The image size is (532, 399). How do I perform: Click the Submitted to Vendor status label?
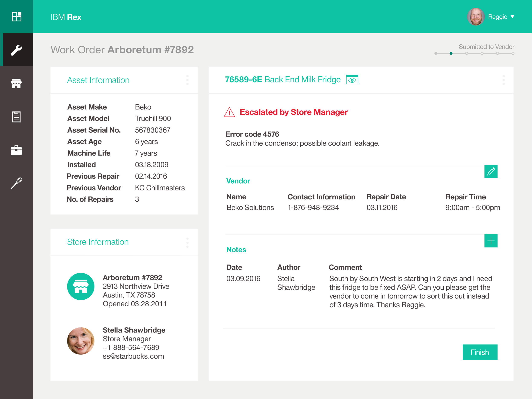tap(486, 47)
